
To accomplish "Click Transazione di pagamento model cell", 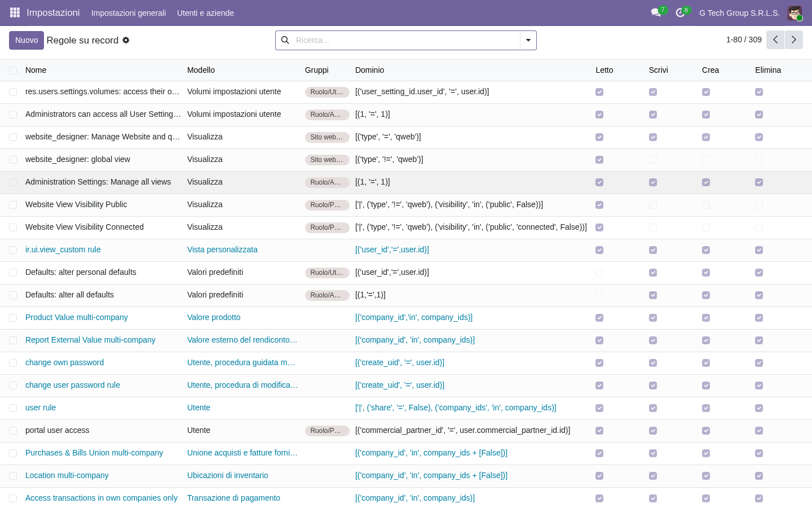I will (x=233, y=498).
